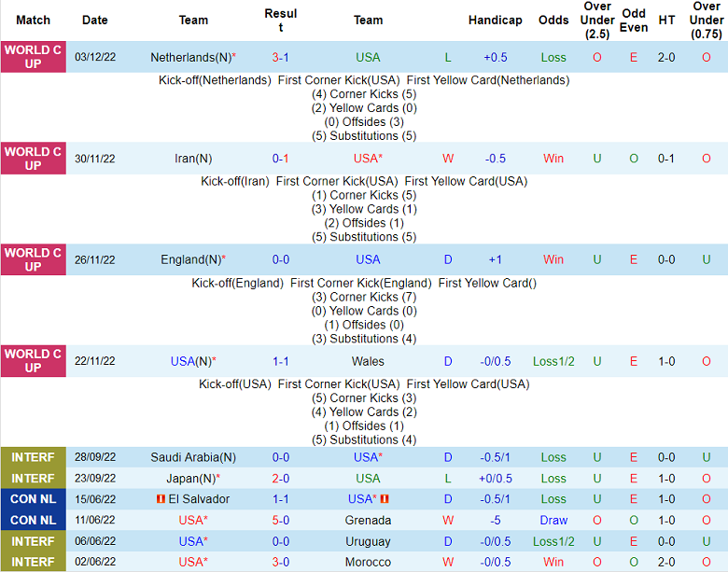Click the Date column header
728x572 pixels.
click(x=95, y=20)
